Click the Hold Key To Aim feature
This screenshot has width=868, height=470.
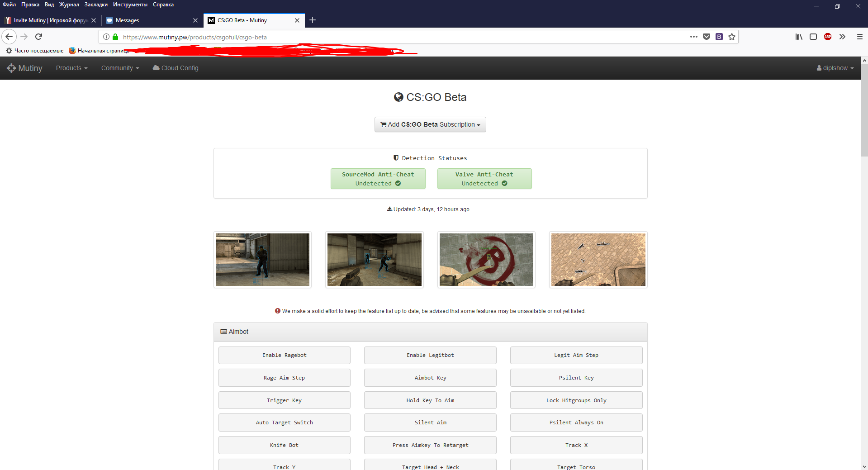430,400
